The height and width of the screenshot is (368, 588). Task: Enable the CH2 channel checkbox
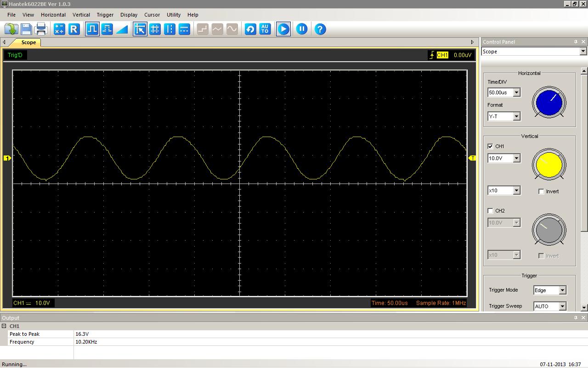[x=490, y=211]
